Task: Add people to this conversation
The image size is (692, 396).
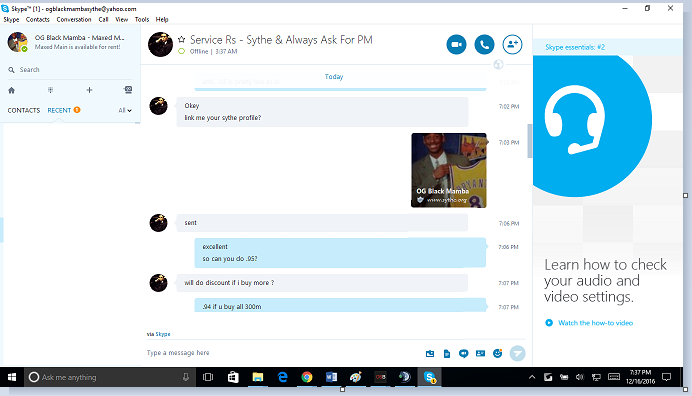Action: click(x=512, y=45)
